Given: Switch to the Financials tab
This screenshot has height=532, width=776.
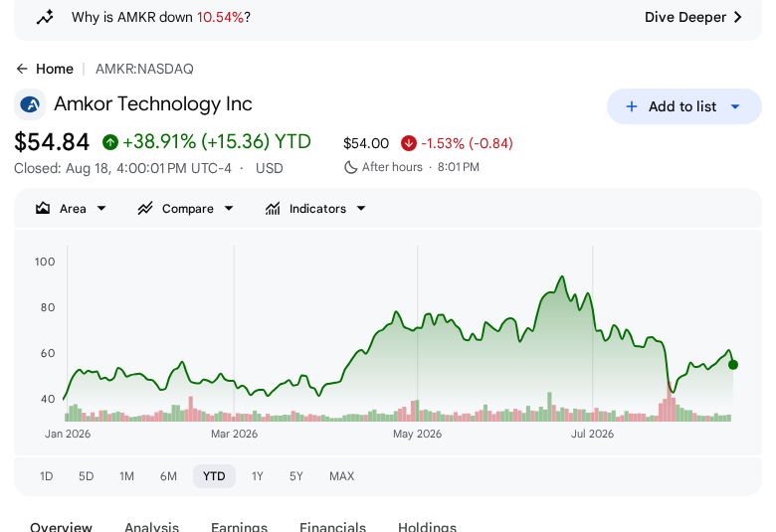Looking at the screenshot, I should [x=332, y=526].
